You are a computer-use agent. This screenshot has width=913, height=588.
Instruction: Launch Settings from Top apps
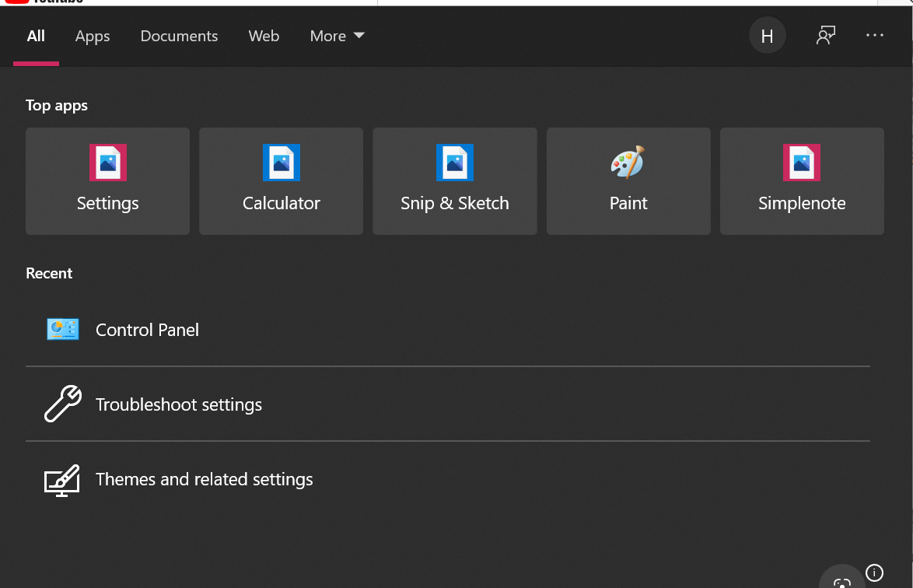108,181
